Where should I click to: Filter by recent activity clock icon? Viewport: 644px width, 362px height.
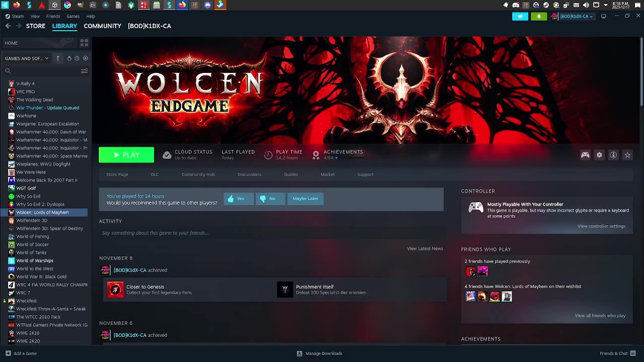tap(77, 58)
